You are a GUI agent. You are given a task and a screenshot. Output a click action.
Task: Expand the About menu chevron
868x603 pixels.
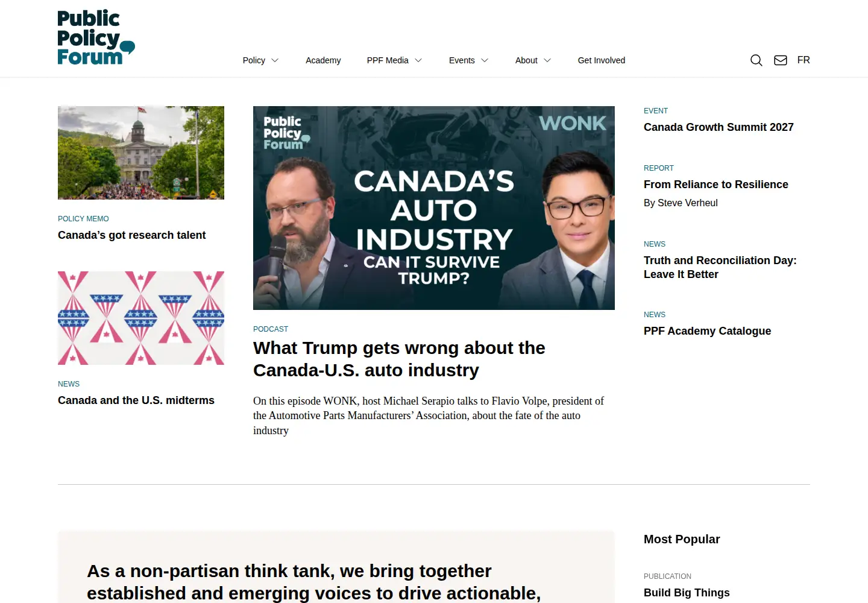[x=547, y=60]
